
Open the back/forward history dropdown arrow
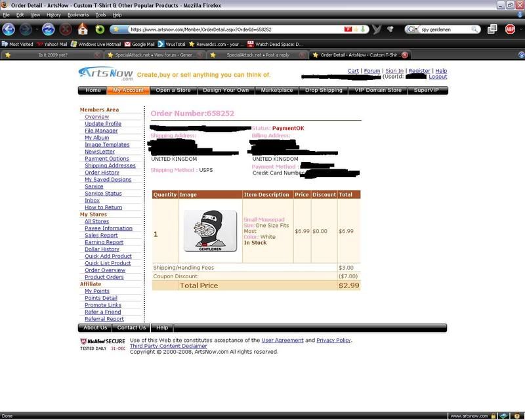point(37,30)
